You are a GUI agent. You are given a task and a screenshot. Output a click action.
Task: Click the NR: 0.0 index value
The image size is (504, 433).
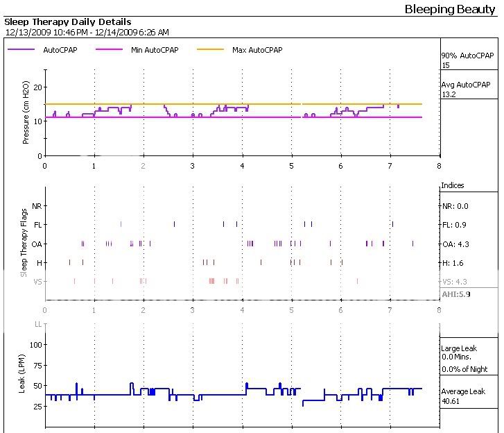455,206
